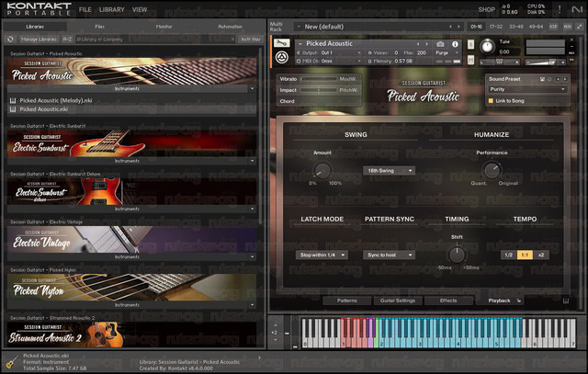Screen dimensions: 588x374
Task: Open the LIBRARY menu
Action: (112, 9)
